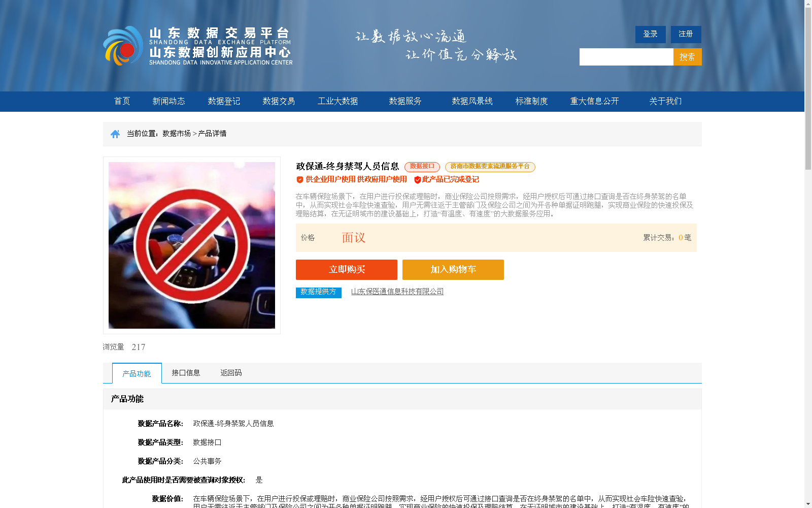Viewport: 812px width, 508px height.
Task: Open the 工业大数据 menu item
Action: (x=338, y=101)
